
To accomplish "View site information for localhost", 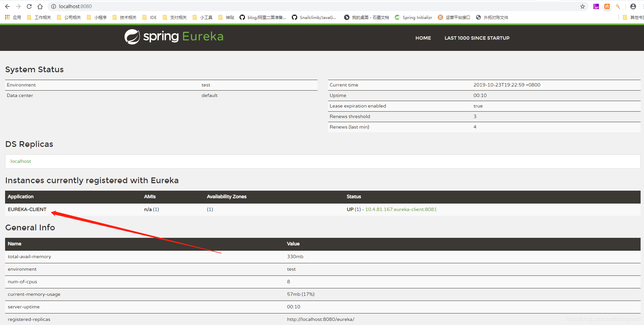I will pyautogui.click(x=54, y=6).
